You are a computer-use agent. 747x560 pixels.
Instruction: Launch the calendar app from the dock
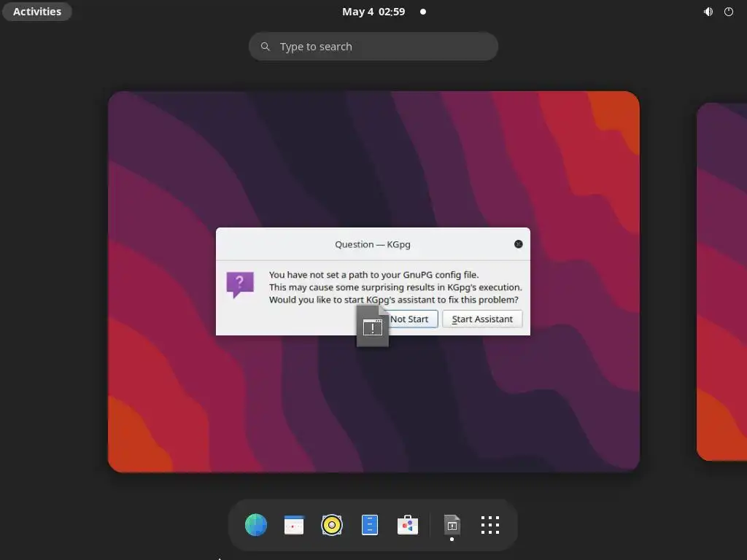tap(294, 525)
